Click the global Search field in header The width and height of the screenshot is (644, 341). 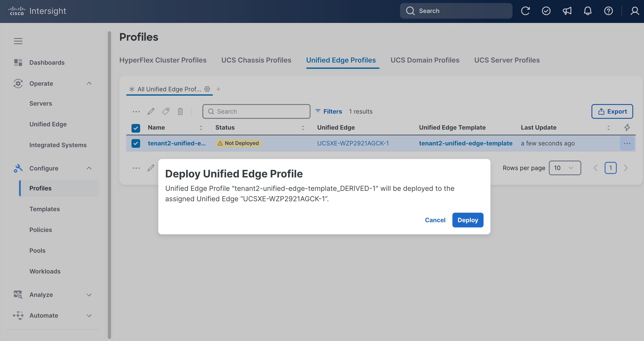pyautogui.click(x=456, y=11)
